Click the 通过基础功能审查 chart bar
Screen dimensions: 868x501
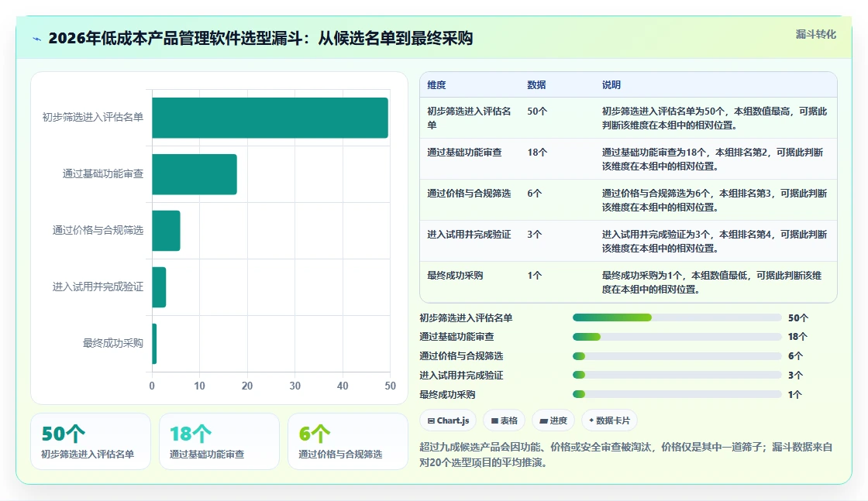point(195,174)
